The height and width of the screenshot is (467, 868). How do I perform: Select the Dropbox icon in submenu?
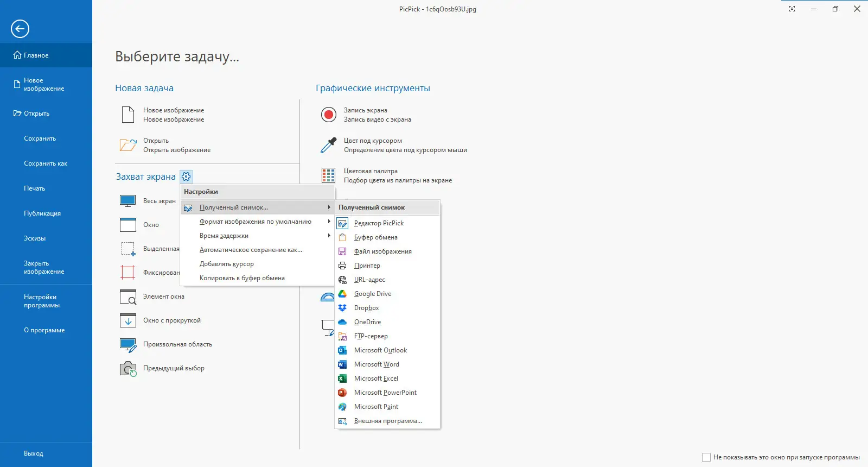coord(342,308)
